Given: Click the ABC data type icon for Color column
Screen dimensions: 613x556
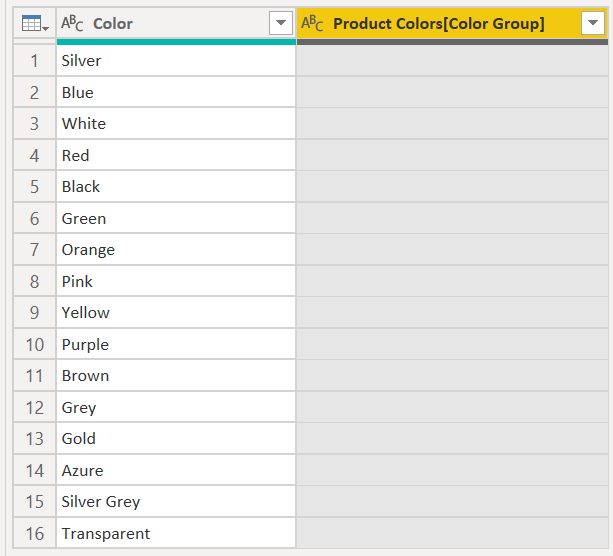Looking at the screenshot, I should [72, 23].
